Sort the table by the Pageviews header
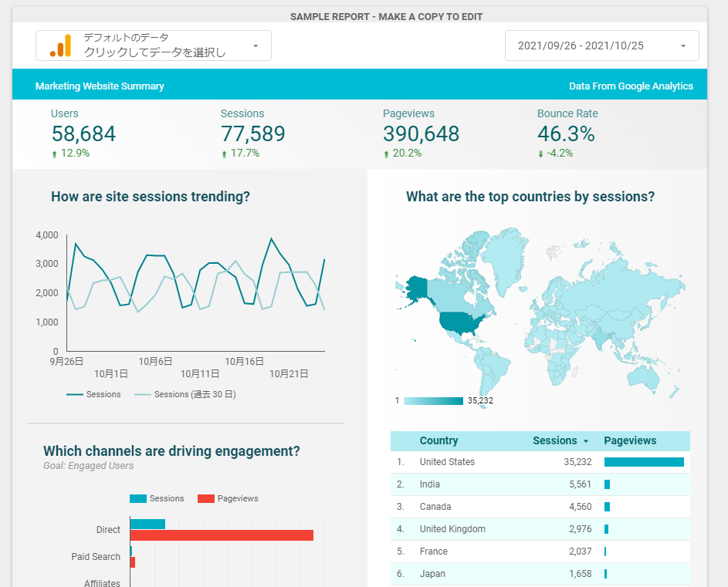 630,441
